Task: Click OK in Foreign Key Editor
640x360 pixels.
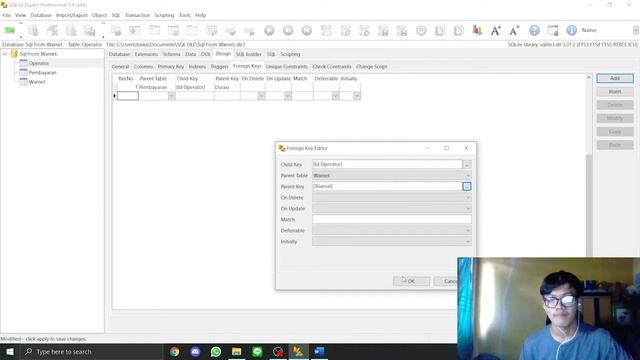Action: [411, 281]
